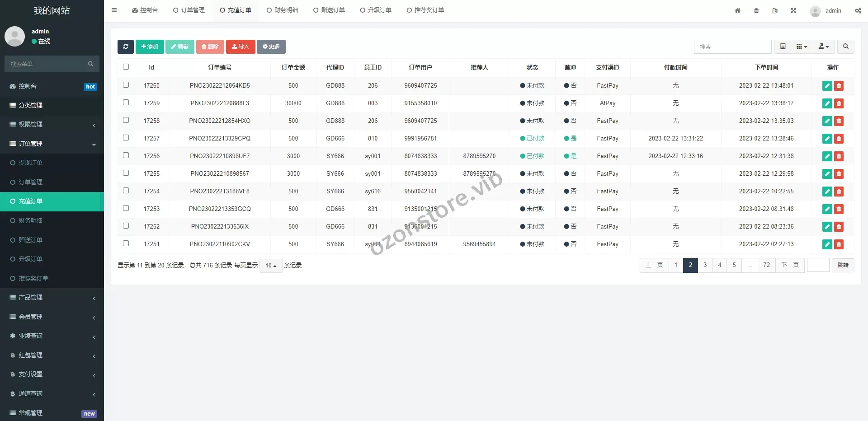
Task: Open settings cogs icon at top right
Action: point(858,11)
